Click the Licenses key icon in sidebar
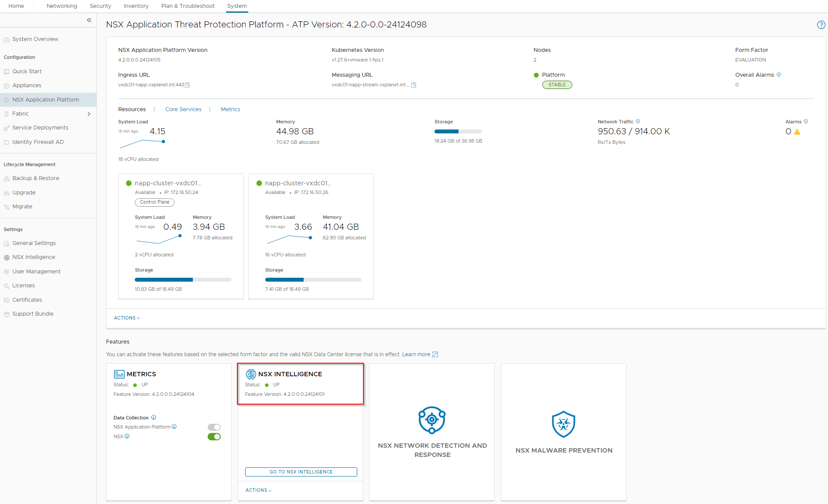The image size is (828, 504). pos(7,286)
